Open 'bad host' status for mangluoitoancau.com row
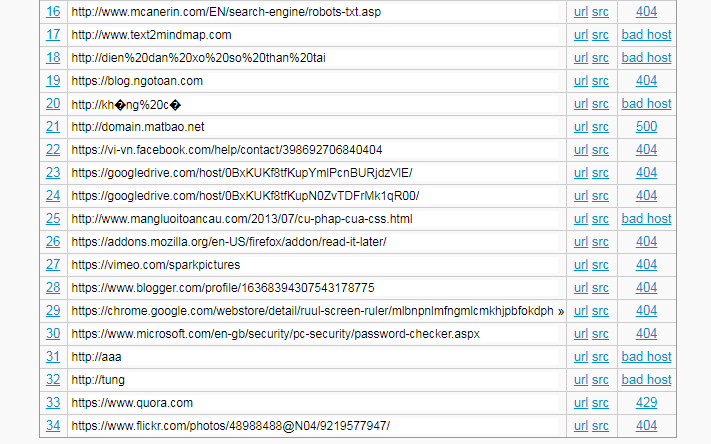This screenshot has width=711, height=444. (646, 219)
